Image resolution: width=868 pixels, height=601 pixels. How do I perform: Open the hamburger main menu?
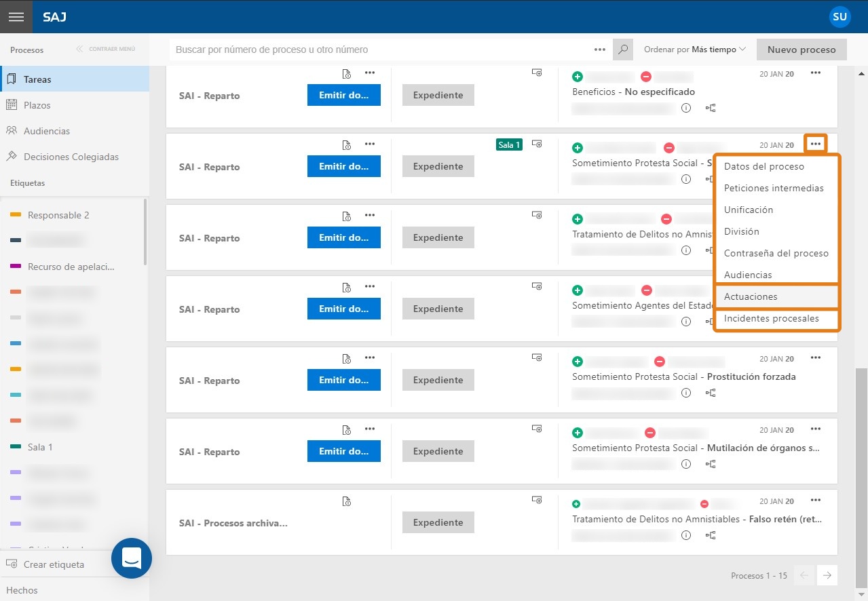(16, 16)
